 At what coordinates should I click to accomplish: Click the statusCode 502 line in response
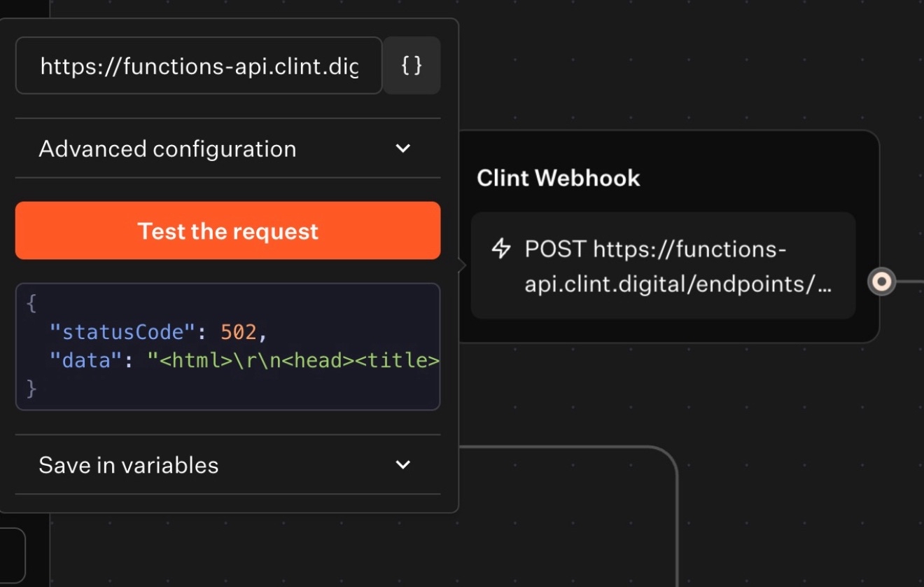point(158,331)
